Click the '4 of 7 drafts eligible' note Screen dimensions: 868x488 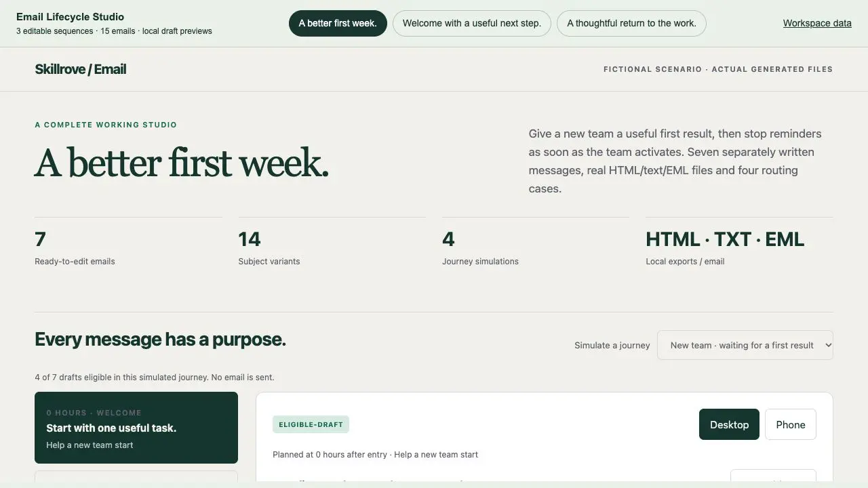tap(155, 378)
